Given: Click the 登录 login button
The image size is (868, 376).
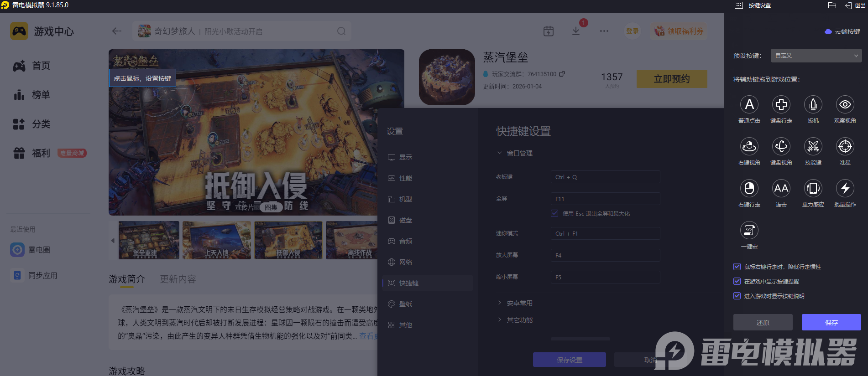Looking at the screenshot, I should click(x=633, y=31).
